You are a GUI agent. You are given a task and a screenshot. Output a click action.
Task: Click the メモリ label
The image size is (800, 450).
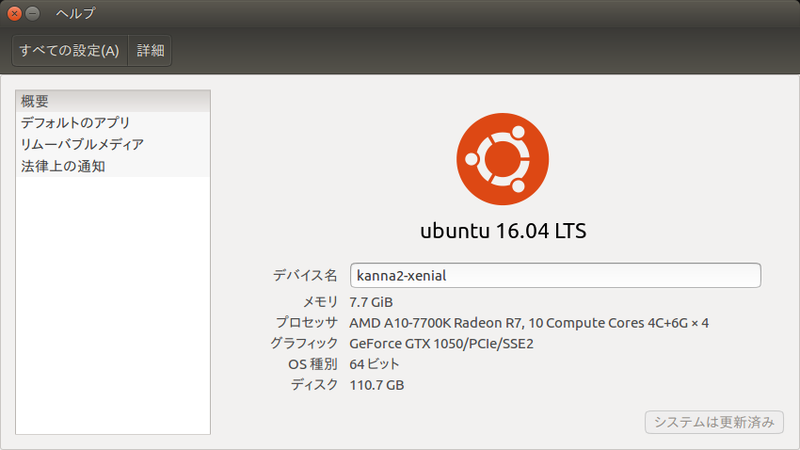coord(320,302)
